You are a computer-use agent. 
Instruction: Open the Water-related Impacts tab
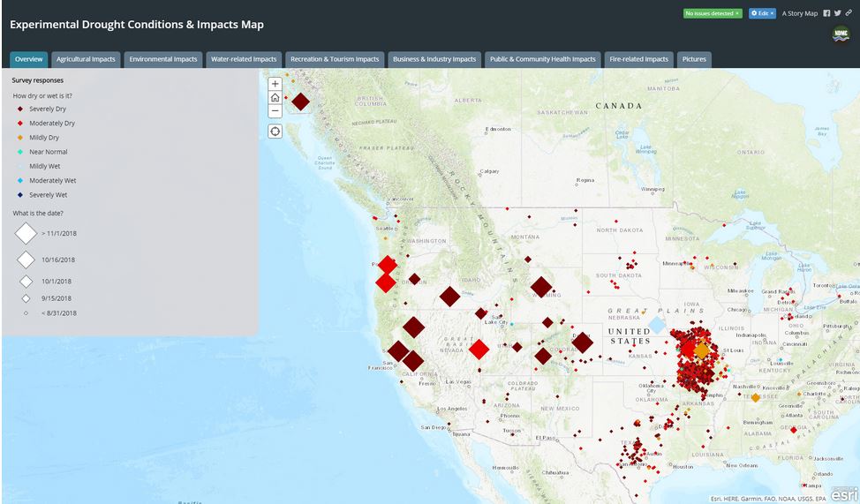point(245,59)
